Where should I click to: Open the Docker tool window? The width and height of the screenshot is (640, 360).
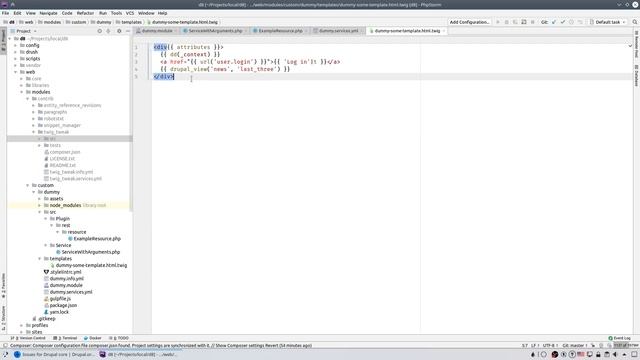click(x=92, y=338)
